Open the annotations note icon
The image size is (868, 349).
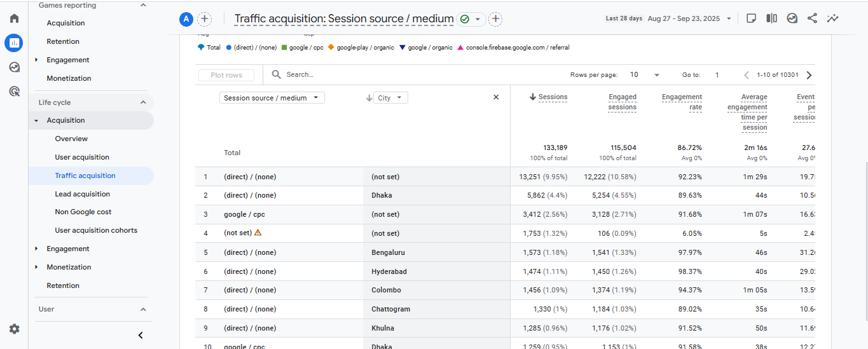pyautogui.click(x=751, y=18)
